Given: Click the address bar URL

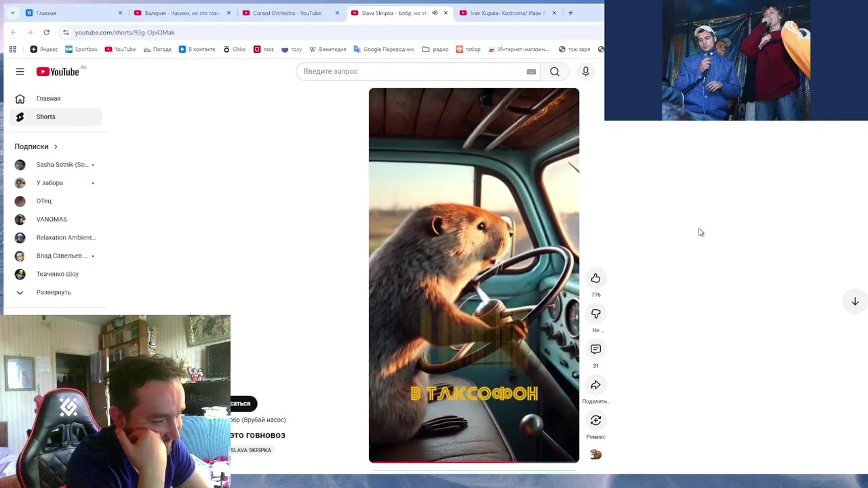Looking at the screenshot, I should [x=125, y=32].
